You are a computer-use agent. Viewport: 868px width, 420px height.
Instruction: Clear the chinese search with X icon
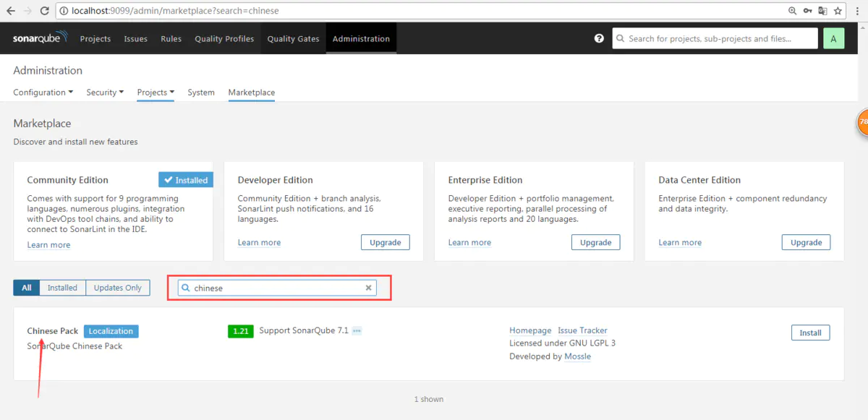coord(368,288)
